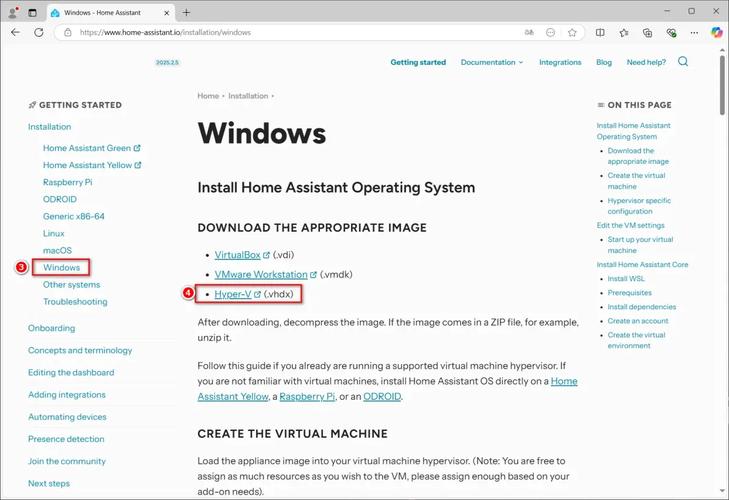Jump to Install Home Assistant Core section
The image size is (729, 500).
click(642, 264)
